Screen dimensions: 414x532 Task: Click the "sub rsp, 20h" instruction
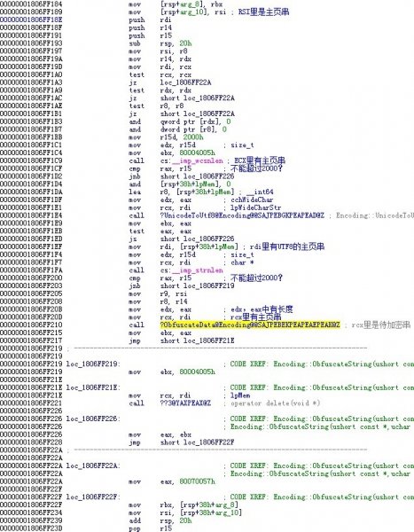coord(160,43)
